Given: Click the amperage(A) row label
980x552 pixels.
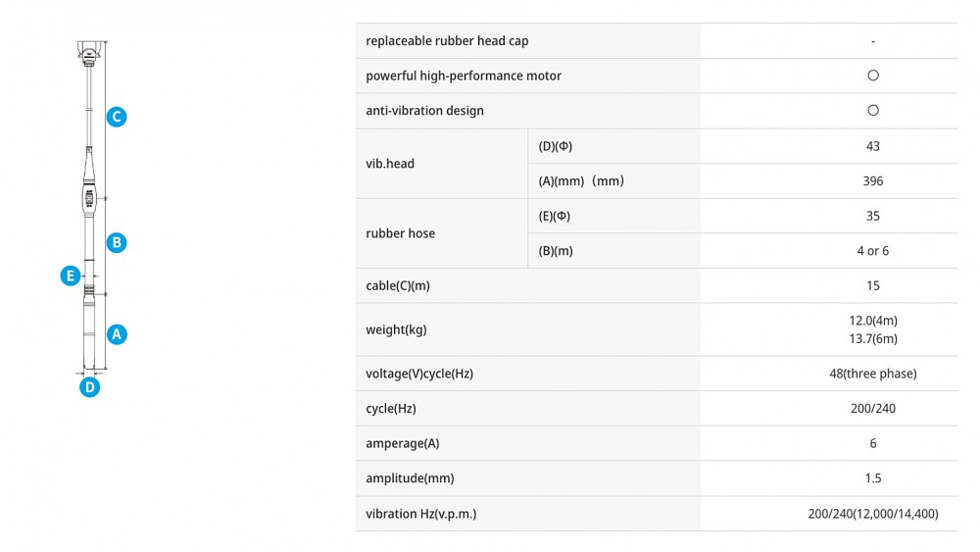Looking at the screenshot, I should 403,443.
